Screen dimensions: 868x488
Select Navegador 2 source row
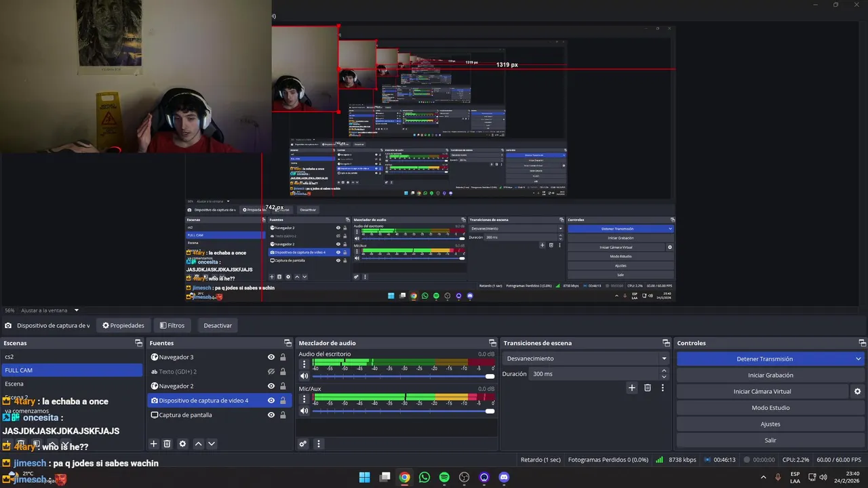click(x=220, y=386)
